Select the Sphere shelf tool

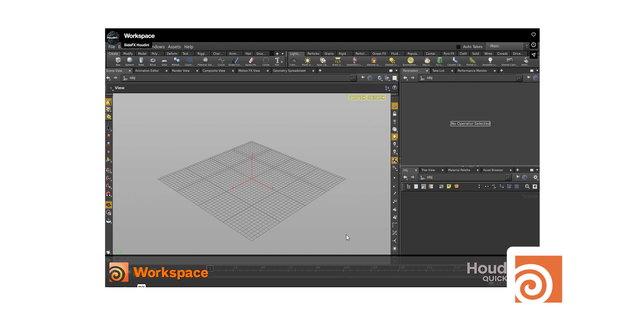130,62
